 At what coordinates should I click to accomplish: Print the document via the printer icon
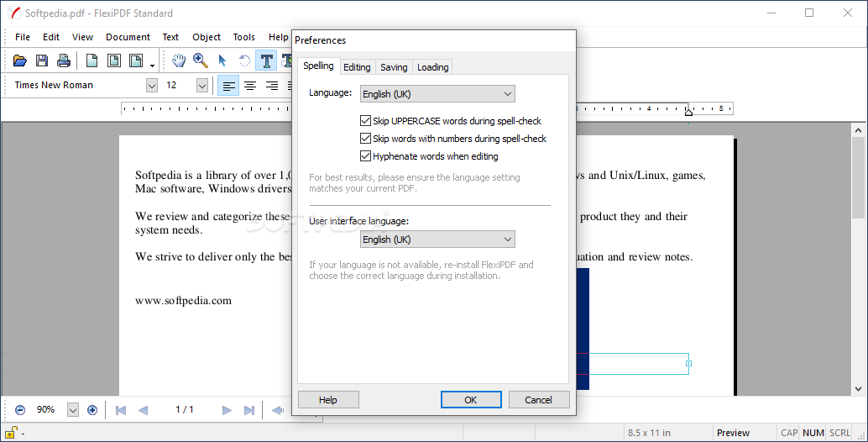pyautogui.click(x=64, y=61)
